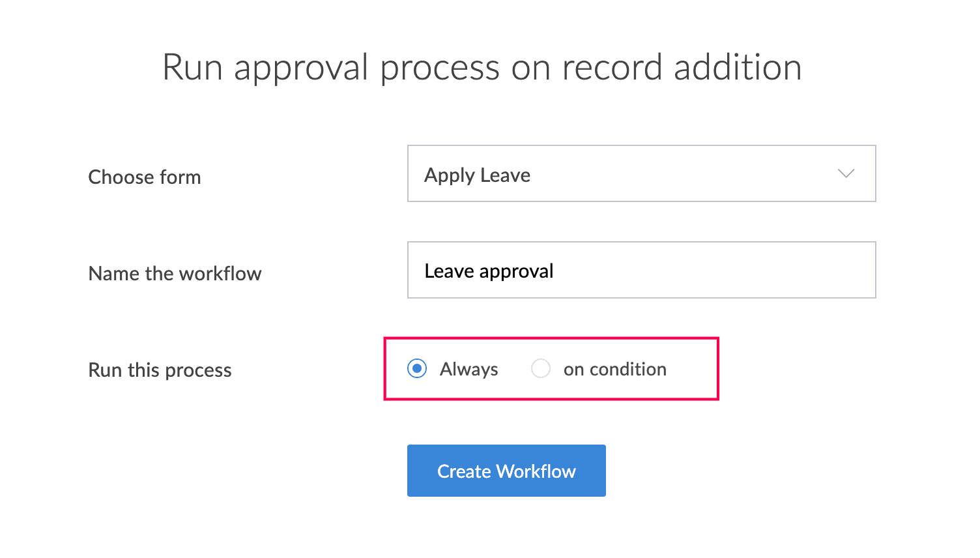Click the empty right end of name input
980x558 pixels.
pyautogui.click(x=782, y=270)
